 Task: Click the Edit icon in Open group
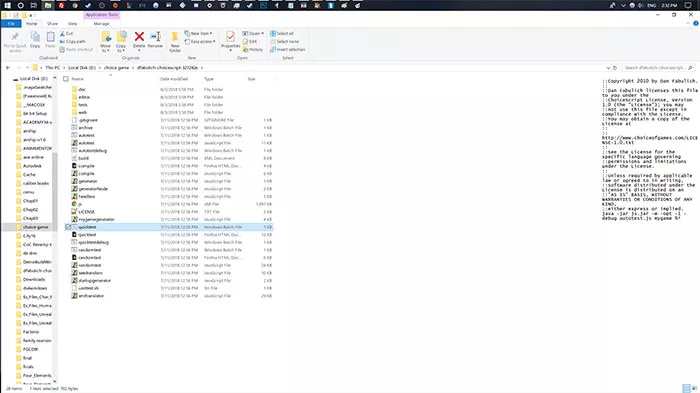coord(245,42)
